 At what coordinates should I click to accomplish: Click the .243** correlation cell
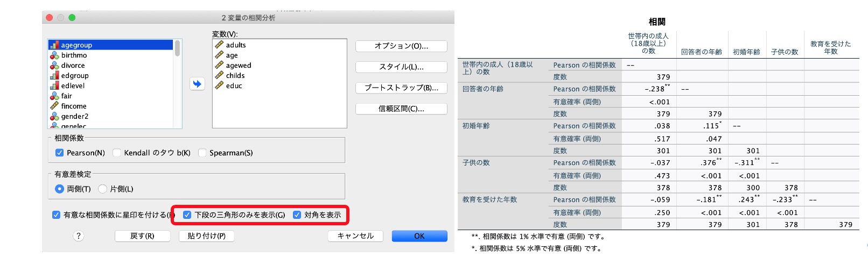click(750, 199)
